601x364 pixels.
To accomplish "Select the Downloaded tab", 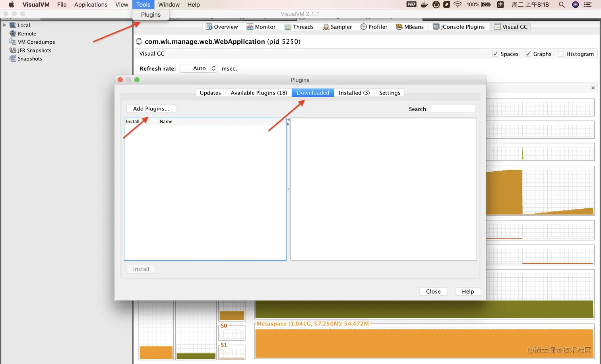I will tap(313, 93).
